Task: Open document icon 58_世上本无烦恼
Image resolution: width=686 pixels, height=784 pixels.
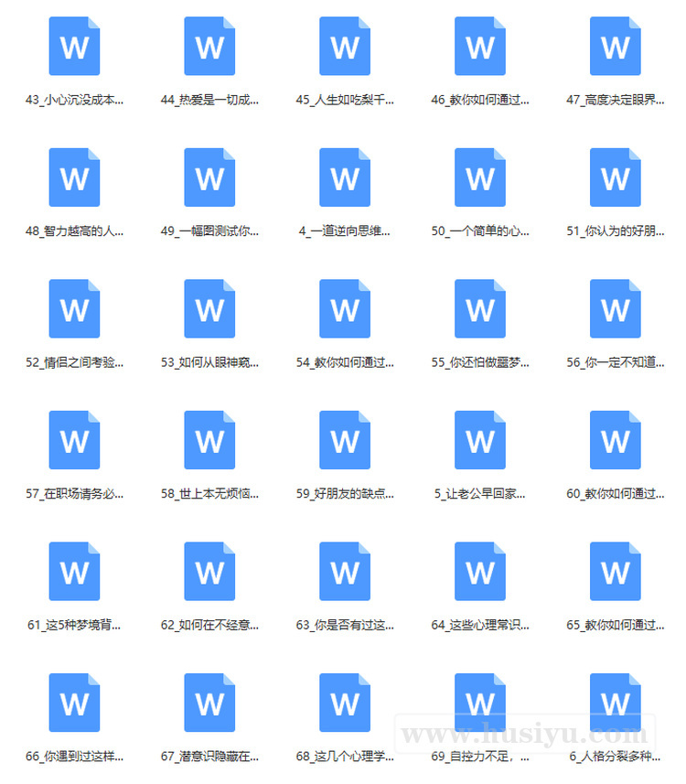Action: [x=209, y=440]
